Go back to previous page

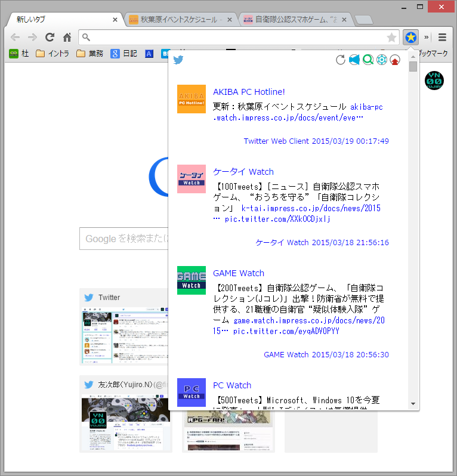15,38
